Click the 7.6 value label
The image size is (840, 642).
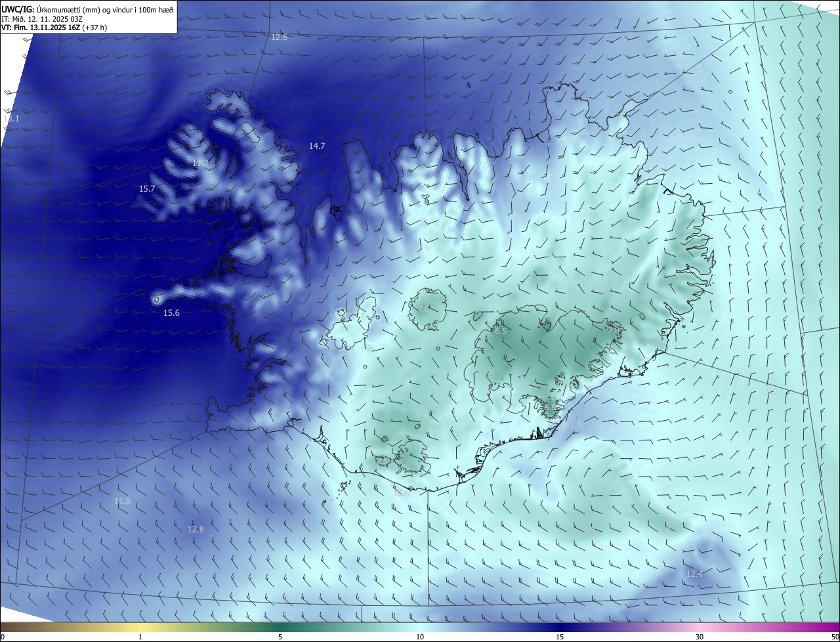(423, 309)
